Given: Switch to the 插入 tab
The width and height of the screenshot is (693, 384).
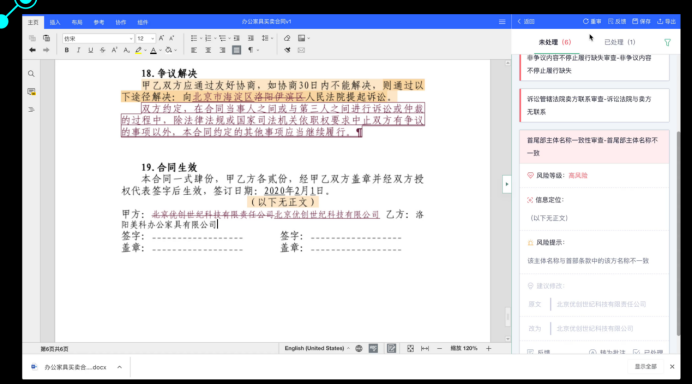Looking at the screenshot, I should pyautogui.click(x=55, y=22).
